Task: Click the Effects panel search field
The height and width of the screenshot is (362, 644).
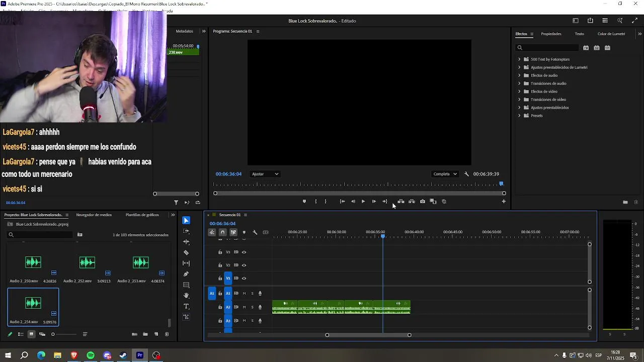Action: tap(547, 48)
